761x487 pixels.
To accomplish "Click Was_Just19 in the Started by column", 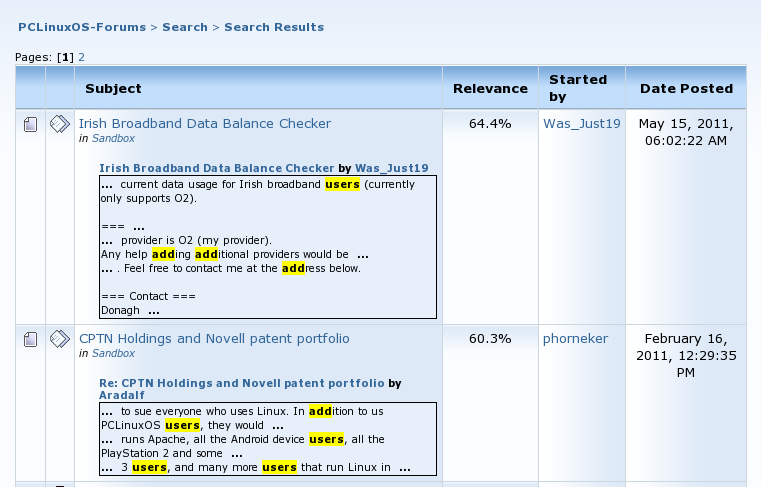I will pos(582,124).
